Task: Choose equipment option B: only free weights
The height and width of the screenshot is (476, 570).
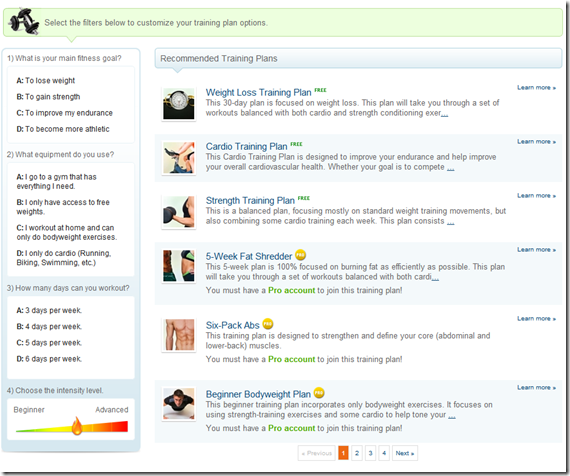Action: 63,207
